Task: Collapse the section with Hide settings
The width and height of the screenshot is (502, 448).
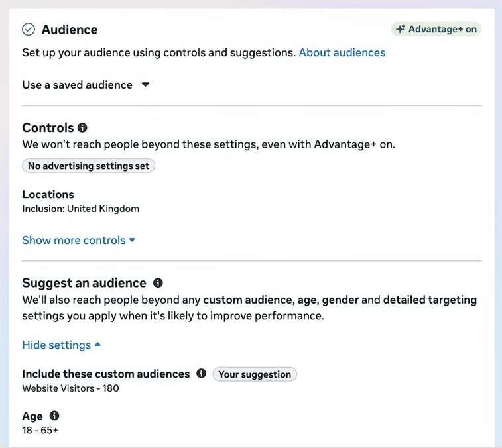Action: pos(61,345)
